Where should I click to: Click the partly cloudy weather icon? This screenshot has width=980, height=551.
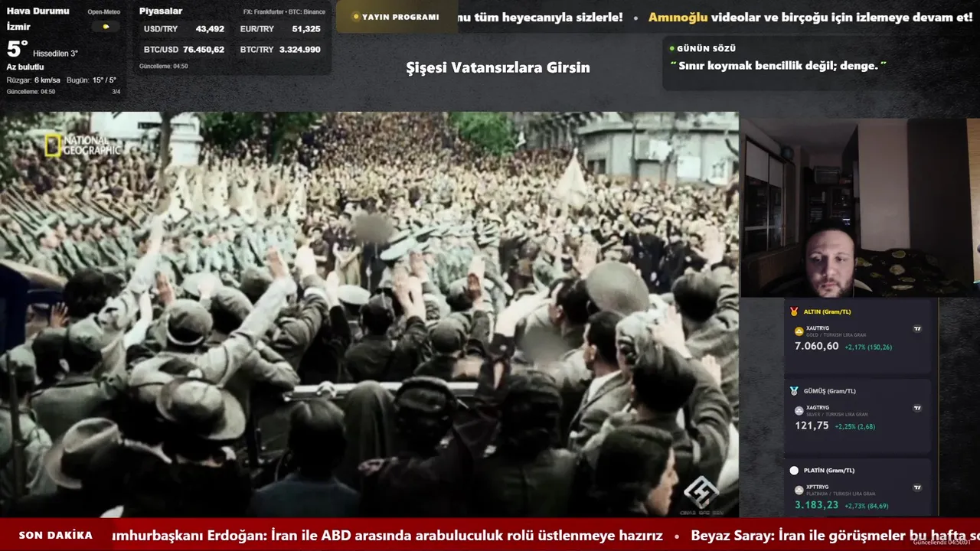(x=106, y=27)
